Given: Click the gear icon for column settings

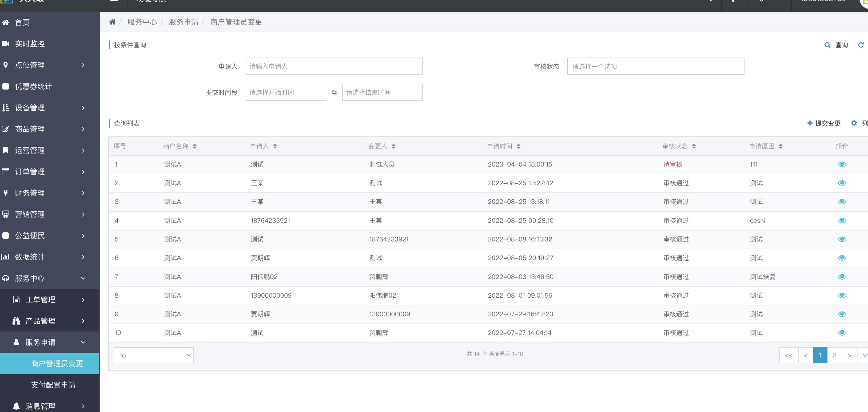Looking at the screenshot, I should pos(854,123).
